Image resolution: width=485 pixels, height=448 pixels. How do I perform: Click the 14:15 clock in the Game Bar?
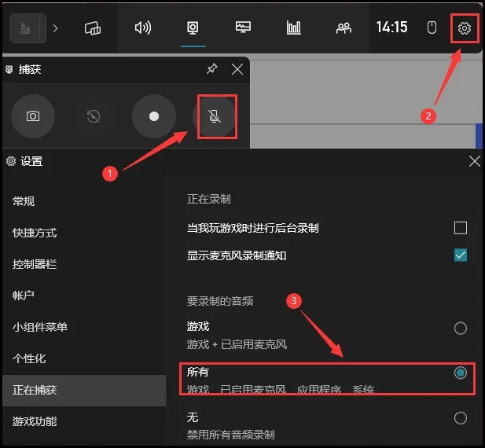tap(391, 28)
